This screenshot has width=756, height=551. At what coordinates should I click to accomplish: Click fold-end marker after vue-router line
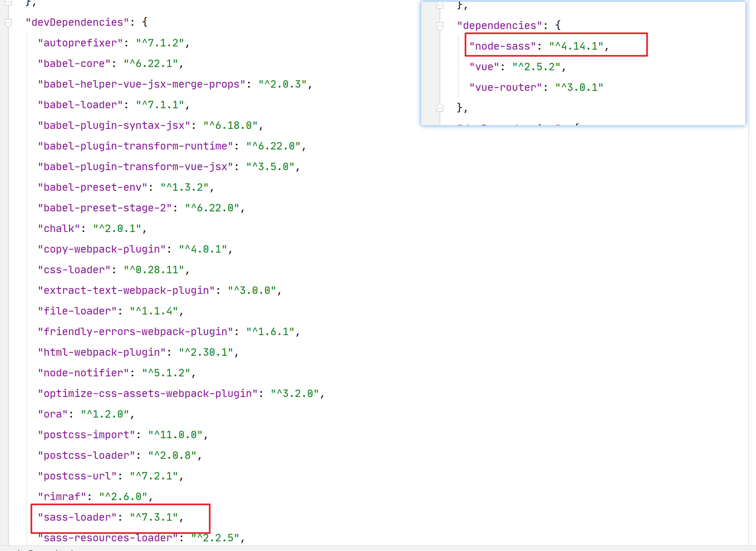click(x=440, y=108)
